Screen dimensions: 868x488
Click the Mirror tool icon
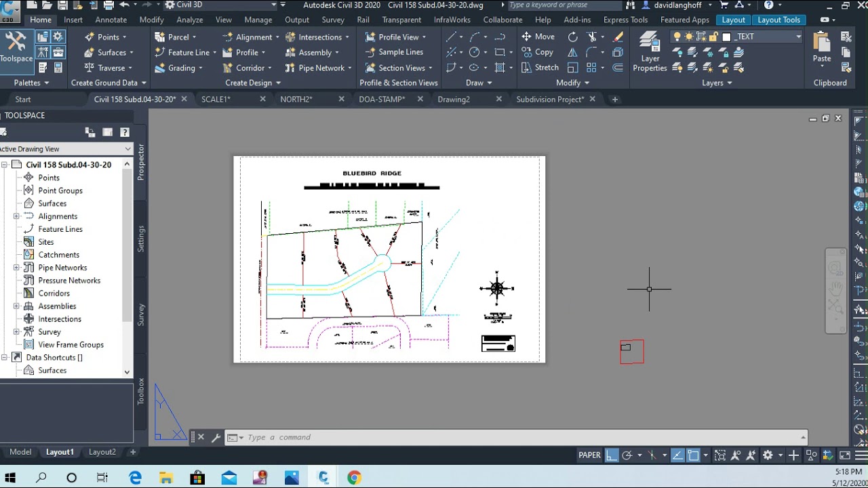pyautogui.click(x=573, y=52)
